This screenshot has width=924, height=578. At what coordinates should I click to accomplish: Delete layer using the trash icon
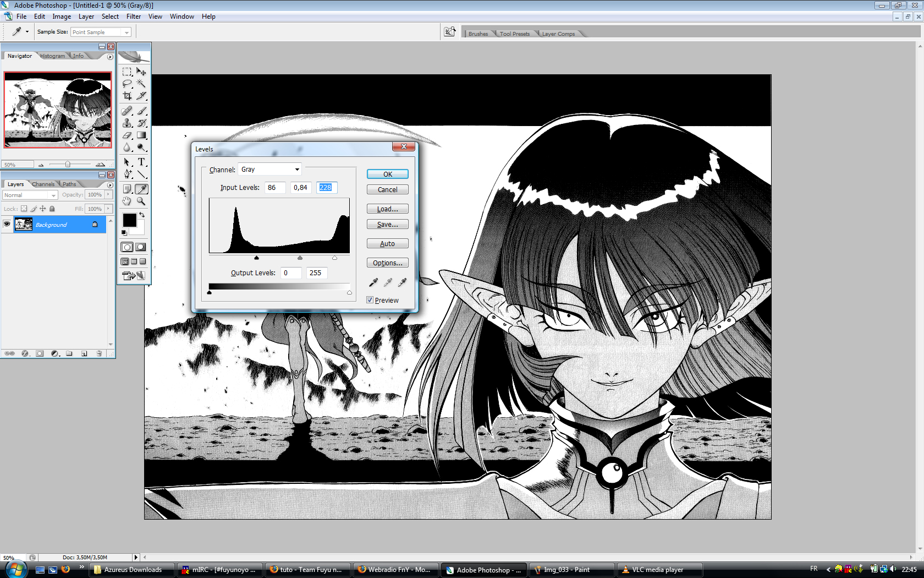[99, 353]
